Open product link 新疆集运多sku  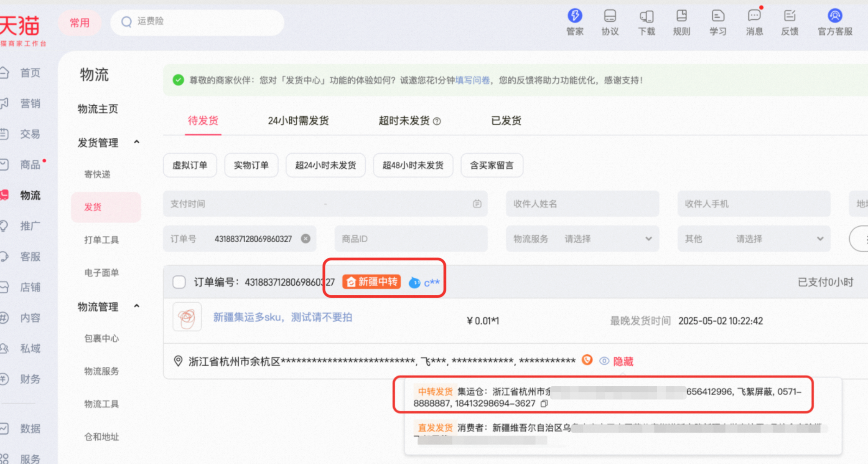tap(283, 317)
